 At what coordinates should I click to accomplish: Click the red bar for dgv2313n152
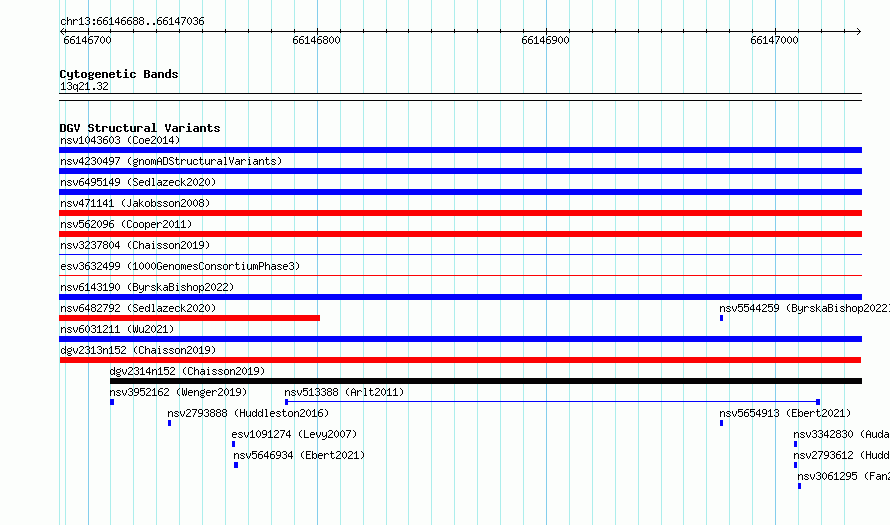460,360
